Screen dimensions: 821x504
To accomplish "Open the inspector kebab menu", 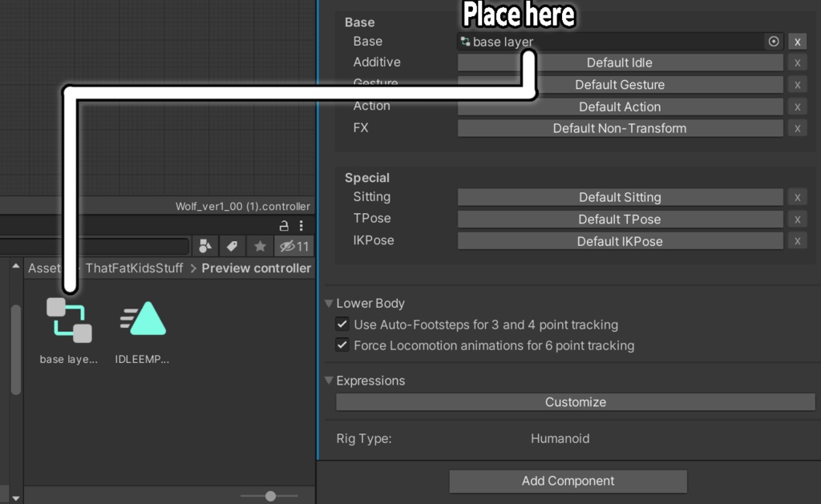I will pyautogui.click(x=301, y=226).
